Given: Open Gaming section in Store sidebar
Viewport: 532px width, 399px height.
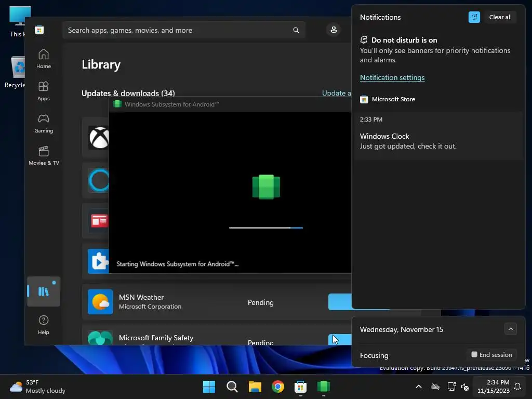Looking at the screenshot, I should (44, 123).
